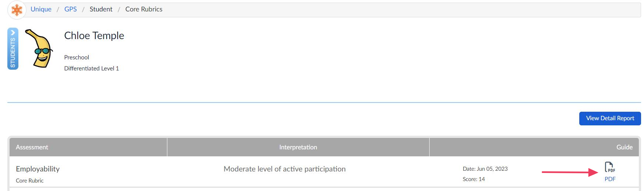Click the Students panel chevron arrow
644x191 pixels.
pyautogui.click(x=13, y=32)
